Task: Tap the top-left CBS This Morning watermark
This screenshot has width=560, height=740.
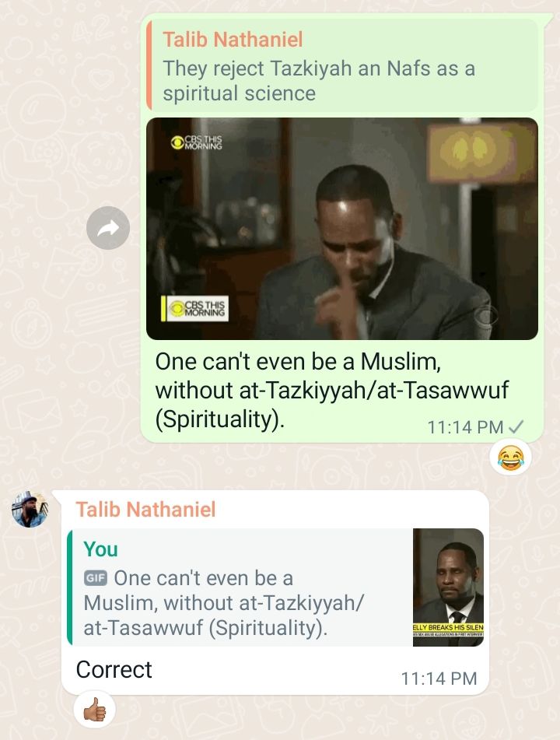Action: pyautogui.click(x=196, y=142)
